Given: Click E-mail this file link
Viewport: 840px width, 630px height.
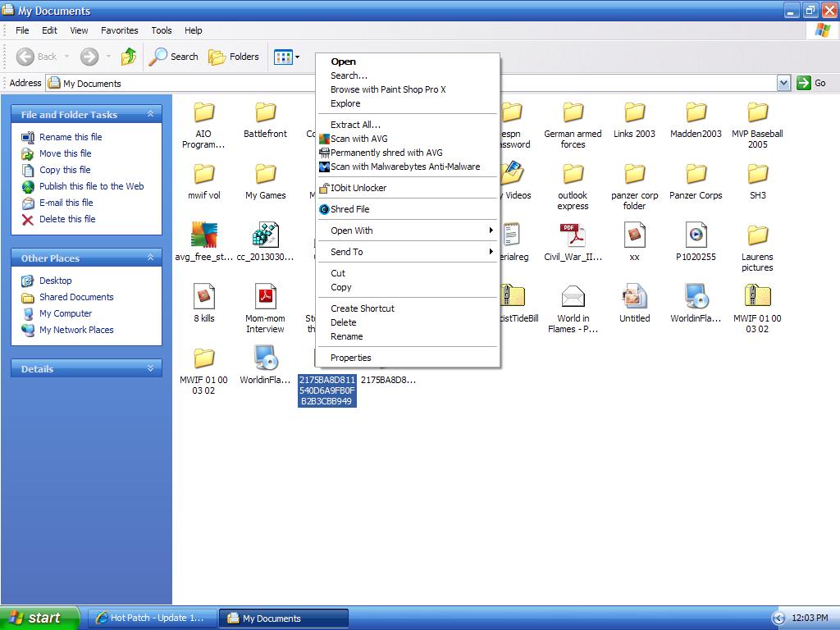Looking at the screenshot, I should (66, 203).
